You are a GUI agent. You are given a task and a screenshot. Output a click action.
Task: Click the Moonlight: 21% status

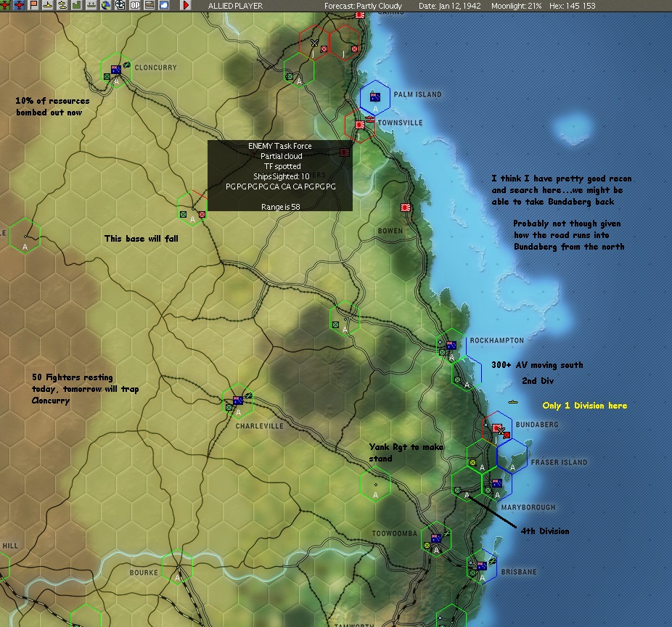(517, 6)
